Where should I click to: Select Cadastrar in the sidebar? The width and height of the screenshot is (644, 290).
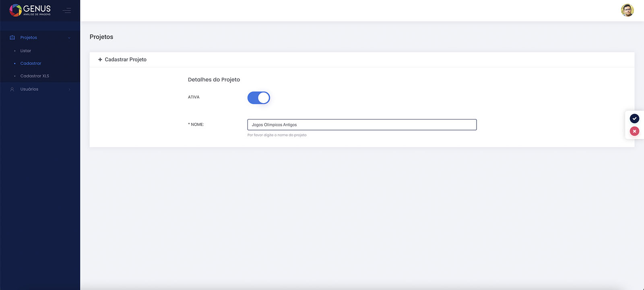click(x=31, y=63)
